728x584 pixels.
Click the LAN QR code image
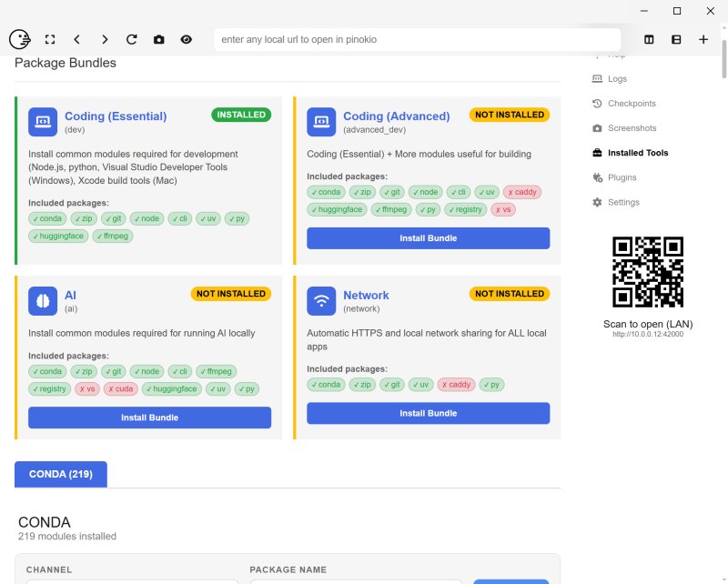pos(648,272)
